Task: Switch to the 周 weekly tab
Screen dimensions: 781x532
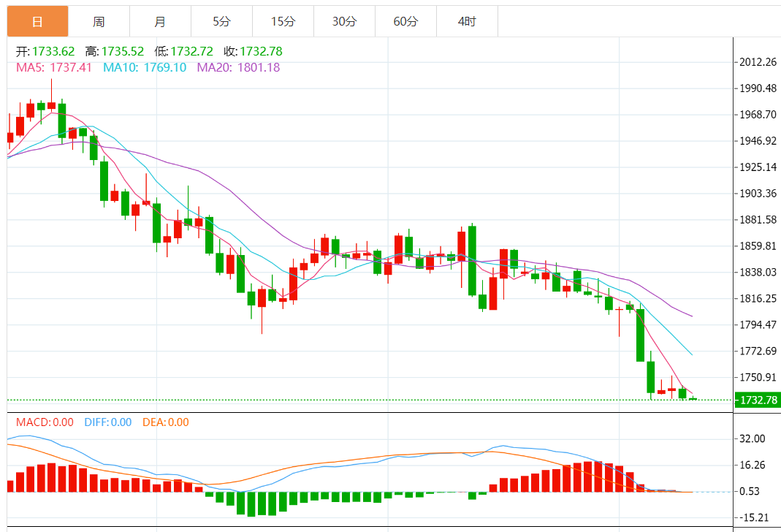Action: click(x=99, y=21)
